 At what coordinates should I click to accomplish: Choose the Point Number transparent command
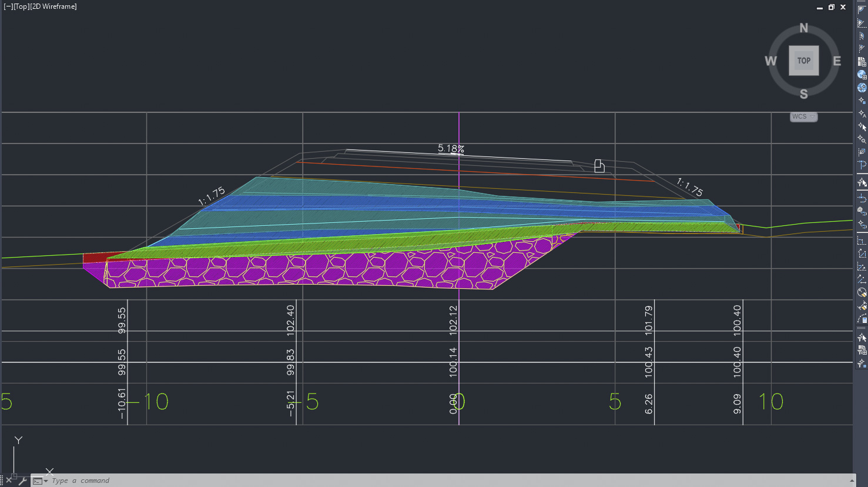point(862,101)
